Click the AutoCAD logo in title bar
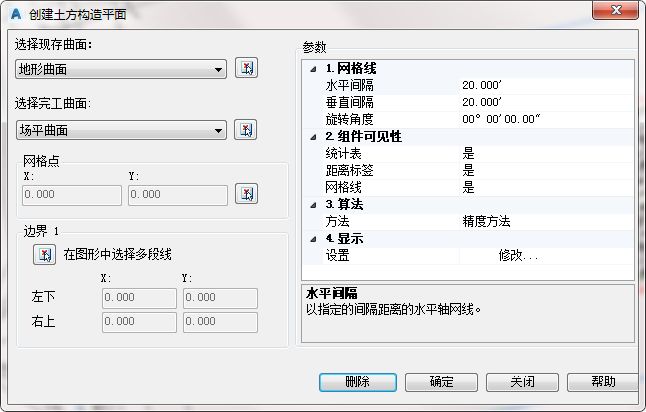This screenshot has width=646, height=412. click(x=16, y=14)
